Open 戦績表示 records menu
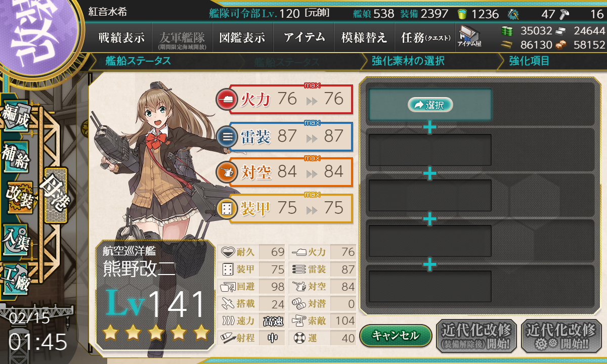This screenshot has height=364, width=607. pyautogui.click(x=121, y=37)
